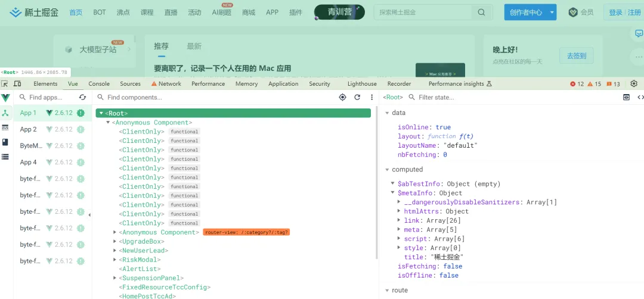Click the open in editor code icon
Viewport: 644px width, 299px height.
[640, 97]
